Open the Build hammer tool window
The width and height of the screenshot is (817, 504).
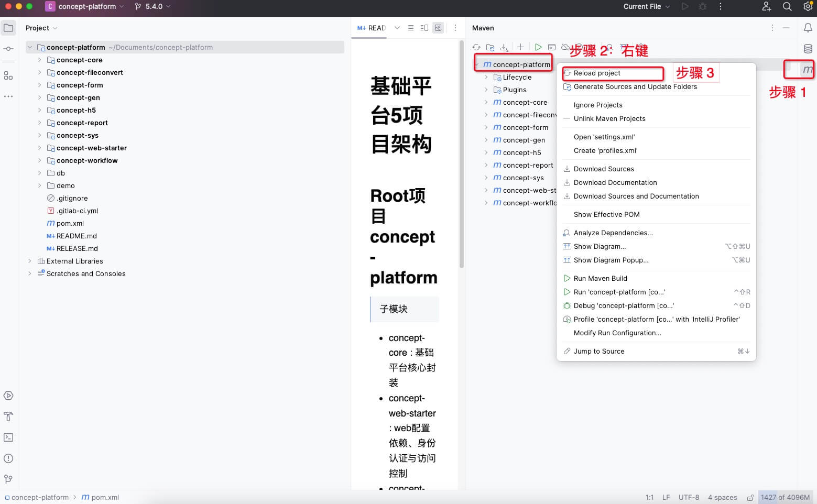coord(8,417)
